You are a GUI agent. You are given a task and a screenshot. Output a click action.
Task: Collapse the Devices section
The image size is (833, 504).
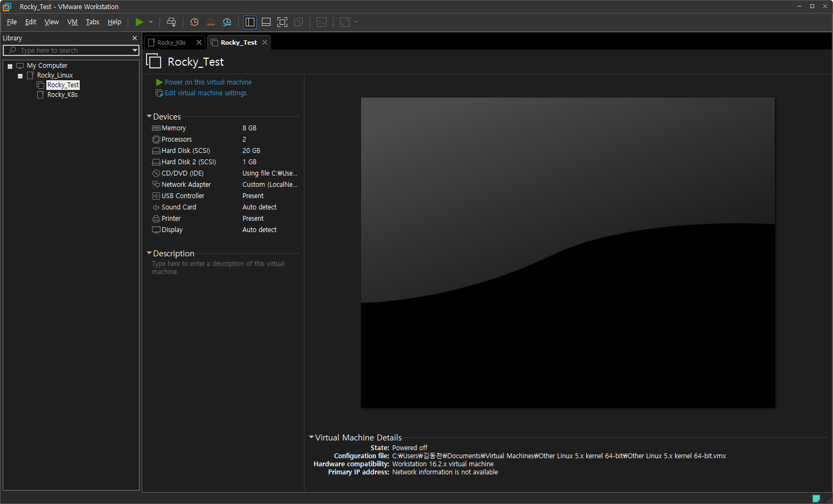149,116
